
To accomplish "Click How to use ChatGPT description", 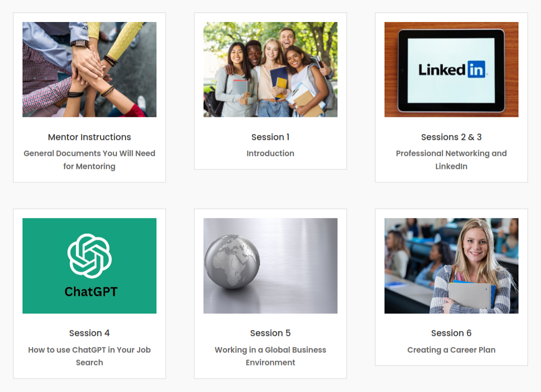I will click(89, 356).
